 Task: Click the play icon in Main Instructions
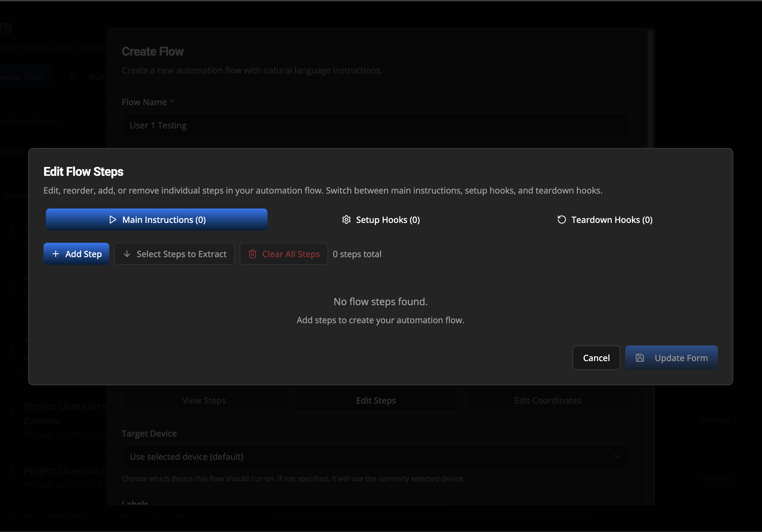[113, 220]
